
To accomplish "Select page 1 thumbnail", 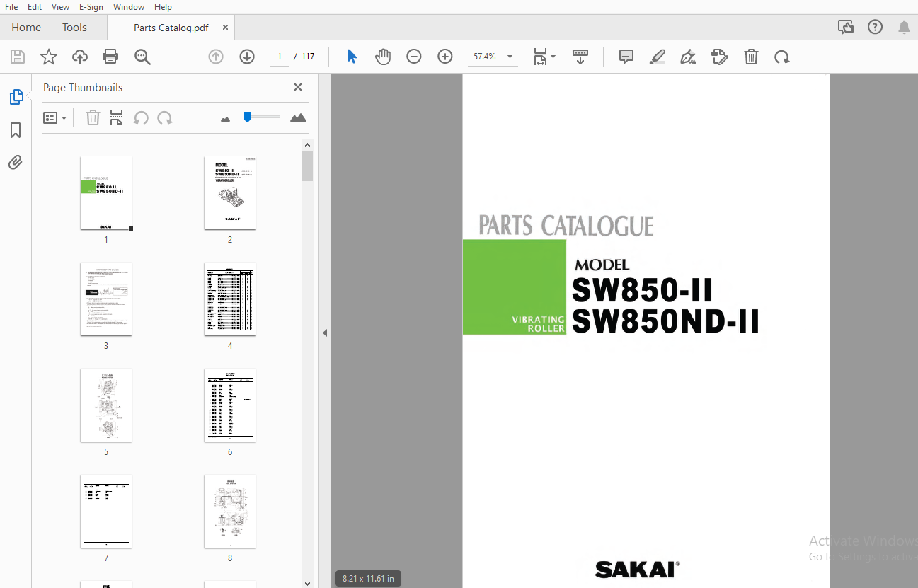I will tap(106, 193).
